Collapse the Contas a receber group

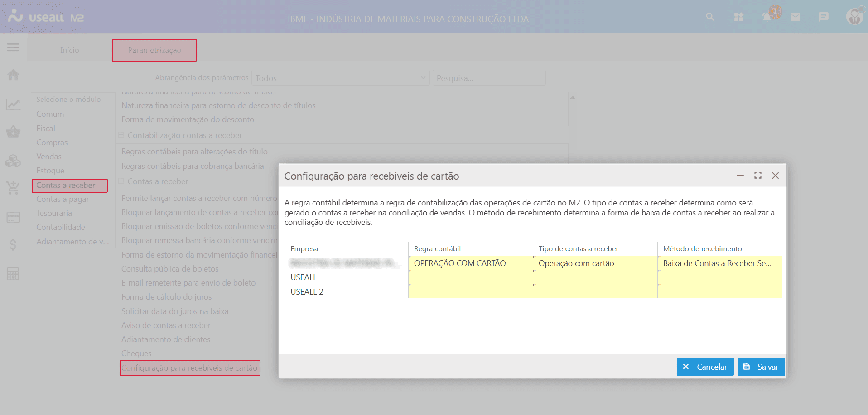click(x=121, y=181)
